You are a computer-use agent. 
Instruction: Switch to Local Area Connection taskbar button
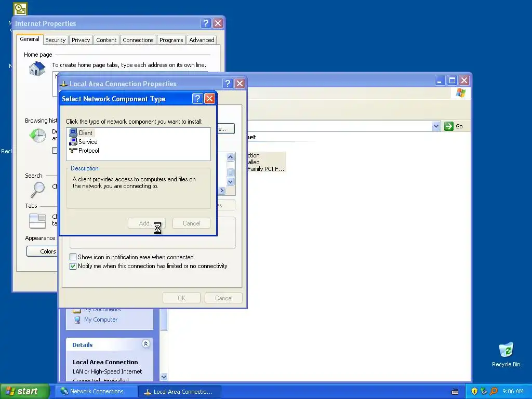coord(180,392)
